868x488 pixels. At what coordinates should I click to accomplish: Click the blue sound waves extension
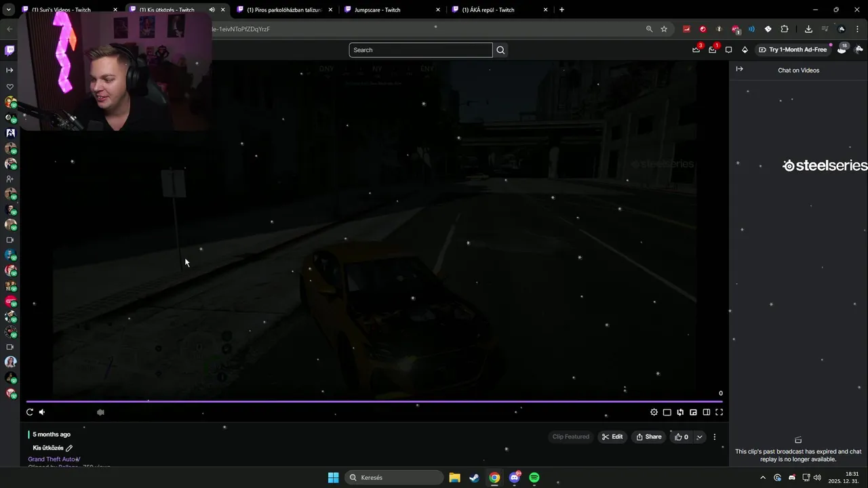click(x=751, y=29)
